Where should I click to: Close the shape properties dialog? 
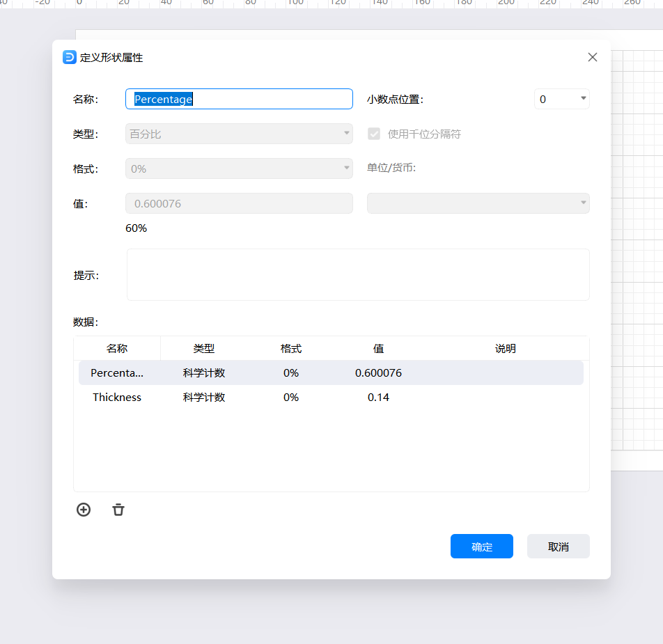point(593,57)
